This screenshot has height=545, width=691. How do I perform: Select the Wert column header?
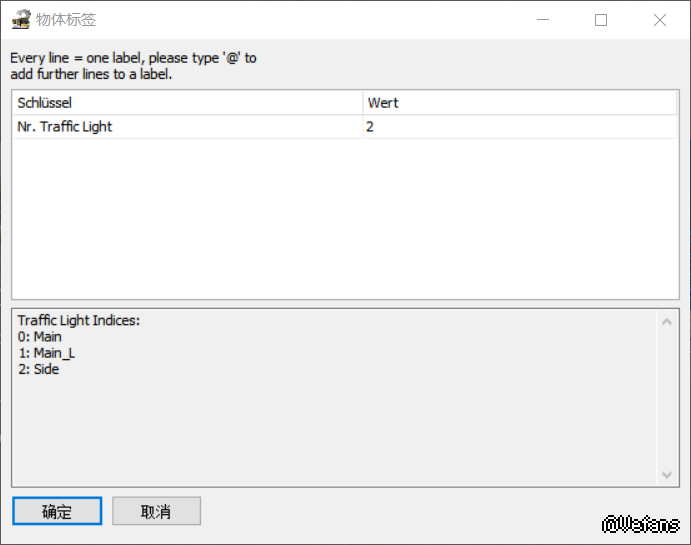coord(520,103)
